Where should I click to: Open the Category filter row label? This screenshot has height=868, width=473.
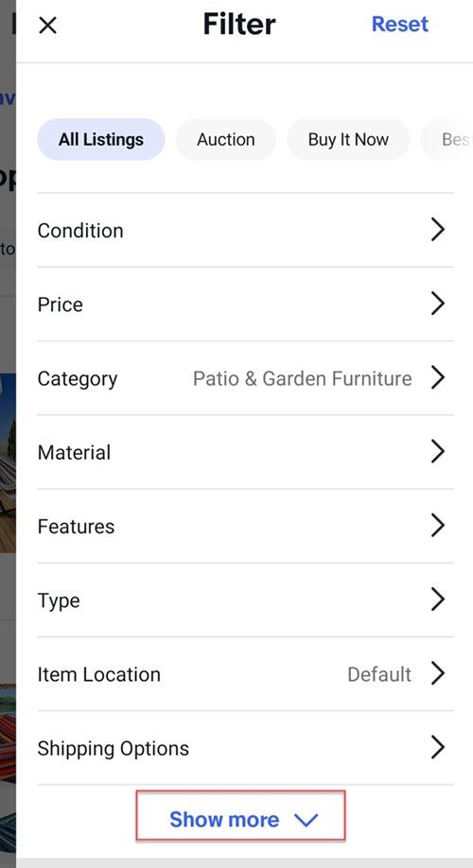tap(78, 379)
